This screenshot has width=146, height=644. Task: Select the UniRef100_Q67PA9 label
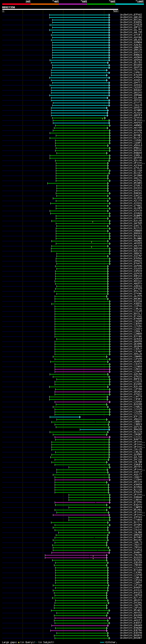(131, 618)
